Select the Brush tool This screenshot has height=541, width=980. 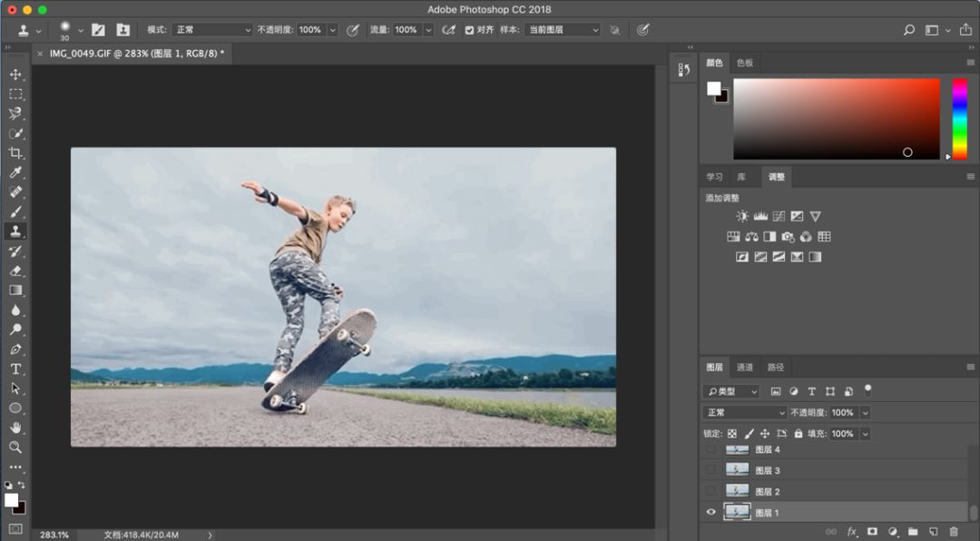[15, 211]
